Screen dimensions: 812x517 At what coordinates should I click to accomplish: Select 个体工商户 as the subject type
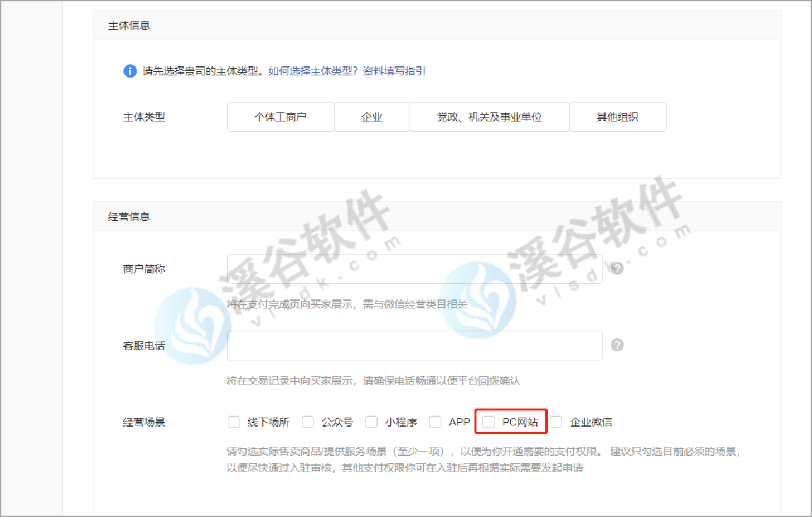click(x=280, y=117)
